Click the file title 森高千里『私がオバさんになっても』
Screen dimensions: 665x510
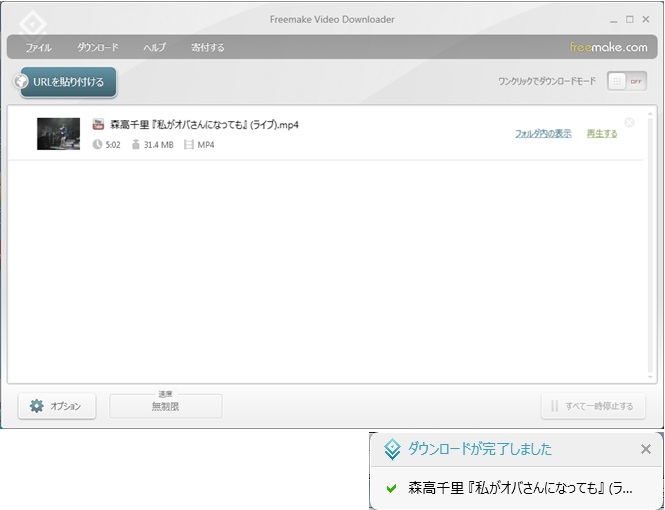204,125
